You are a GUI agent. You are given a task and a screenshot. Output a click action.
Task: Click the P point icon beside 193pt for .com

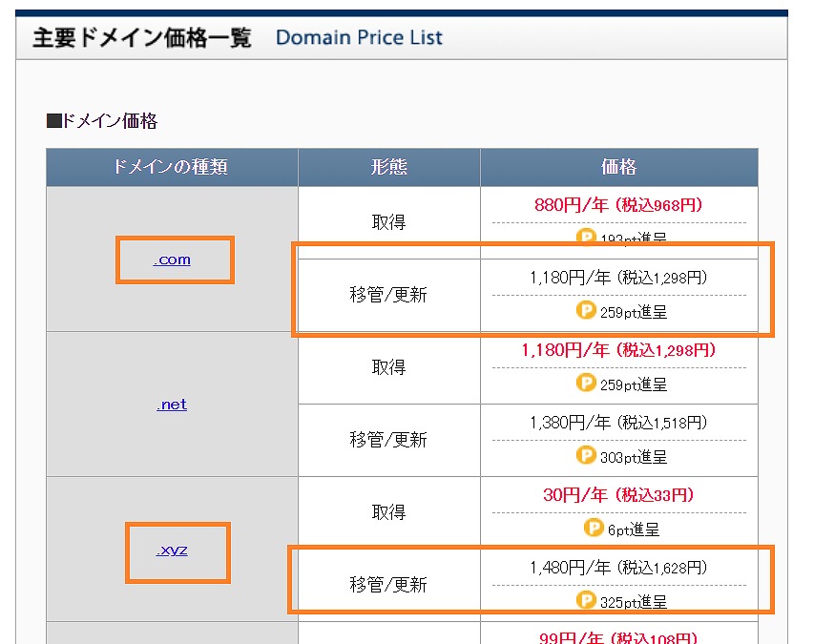point(586,235)
